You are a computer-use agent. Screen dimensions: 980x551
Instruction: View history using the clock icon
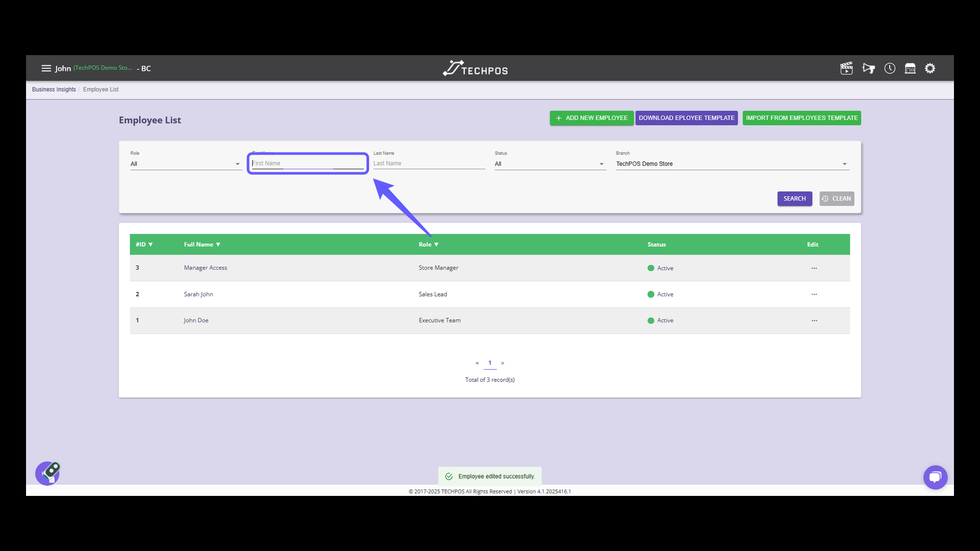coord(890,68)
